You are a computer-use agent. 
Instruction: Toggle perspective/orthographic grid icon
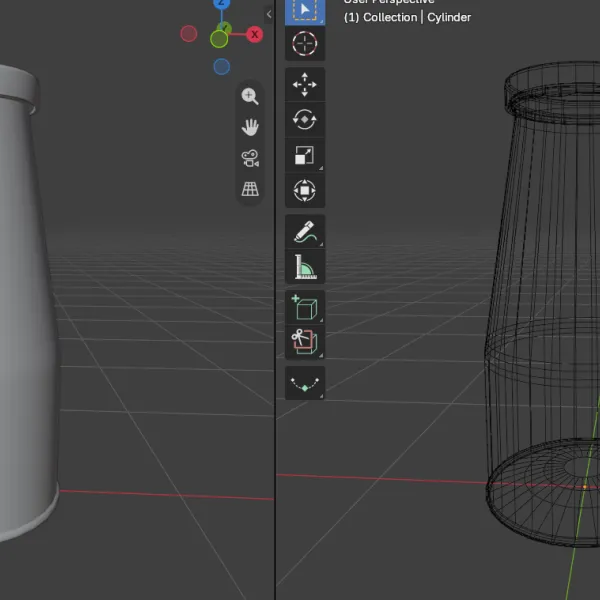(x=250, y=189)
